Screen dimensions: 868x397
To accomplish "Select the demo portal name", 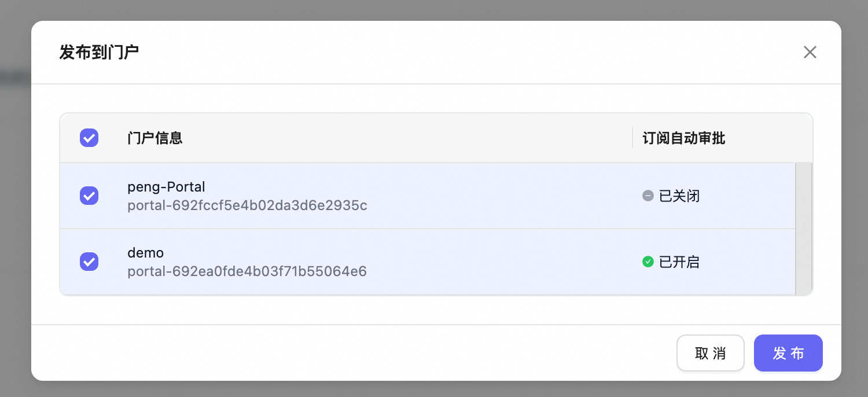I will tap(146, 253).
